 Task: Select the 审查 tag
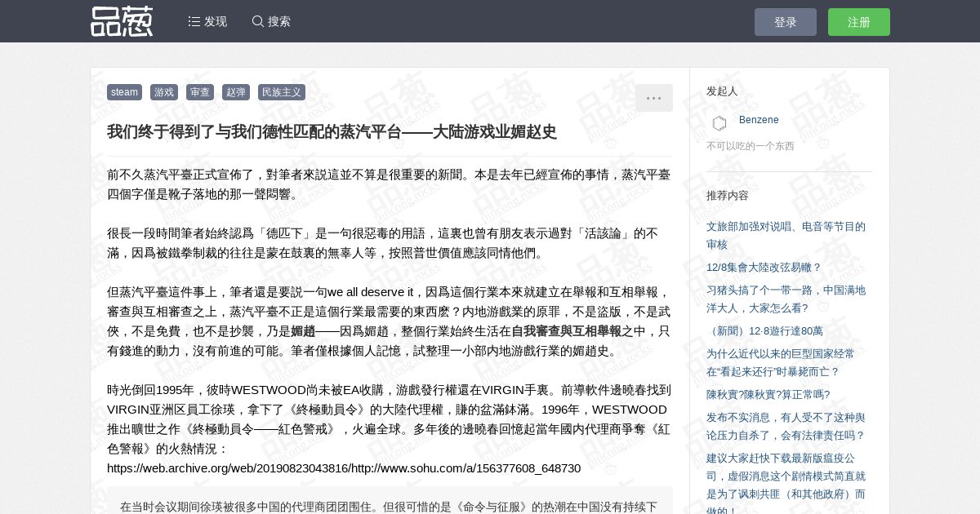(x=200, y=92)
